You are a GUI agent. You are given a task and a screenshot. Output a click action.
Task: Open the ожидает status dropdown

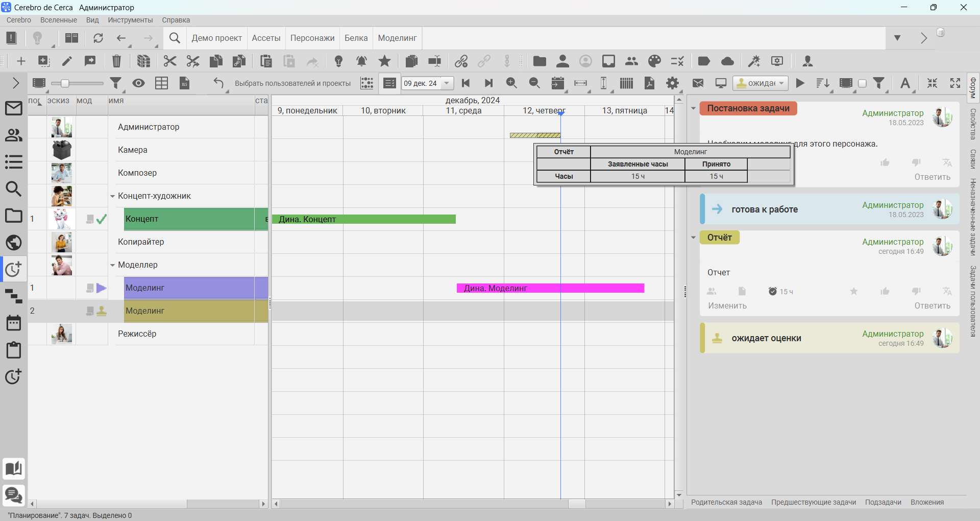click(x=761, y=83)
